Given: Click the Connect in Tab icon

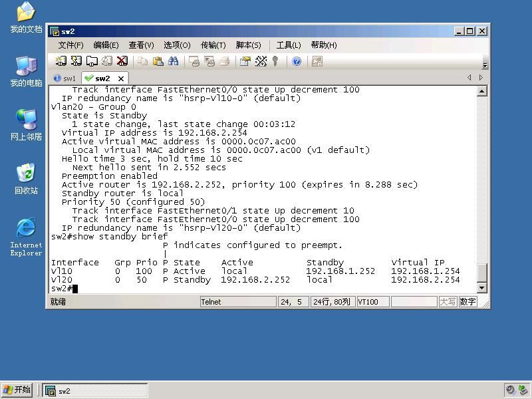Looking at the screenshot, I should (x=92, y=61).
